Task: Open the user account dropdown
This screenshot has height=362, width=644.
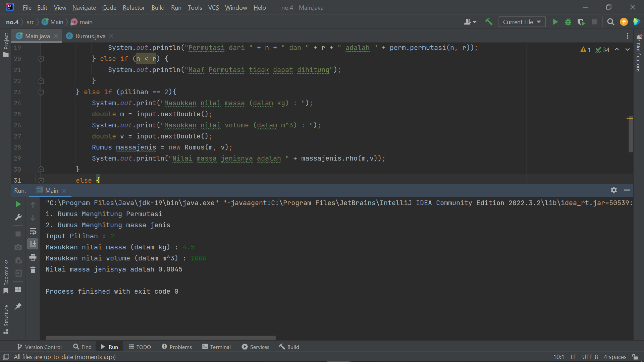Action: (470, 21)
